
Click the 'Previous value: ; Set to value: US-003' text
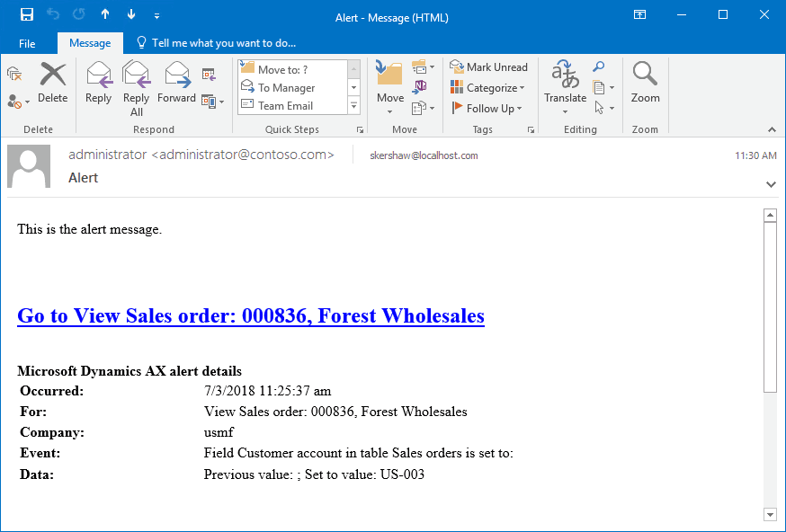[314, 474]
